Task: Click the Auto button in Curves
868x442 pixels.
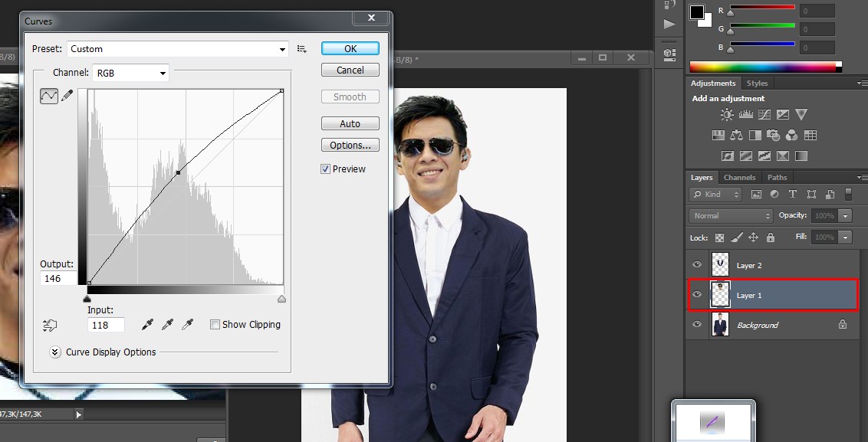Action: tap(350, 124)
